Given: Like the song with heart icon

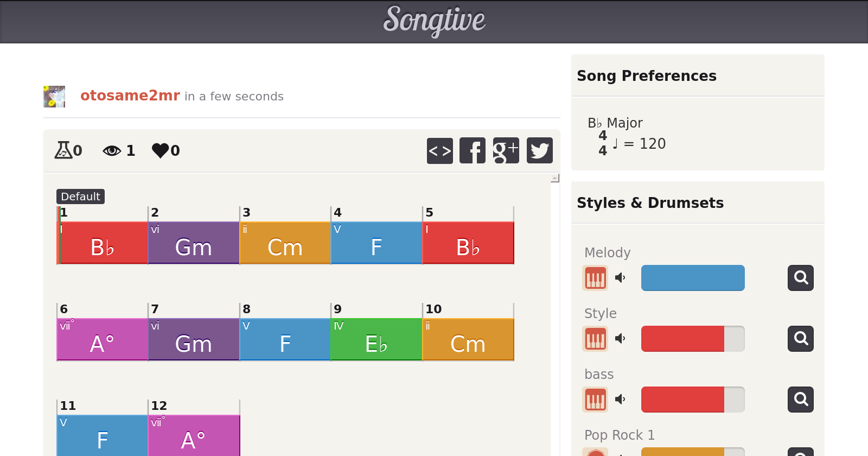Looking at the screenshot, I should 161,150.
